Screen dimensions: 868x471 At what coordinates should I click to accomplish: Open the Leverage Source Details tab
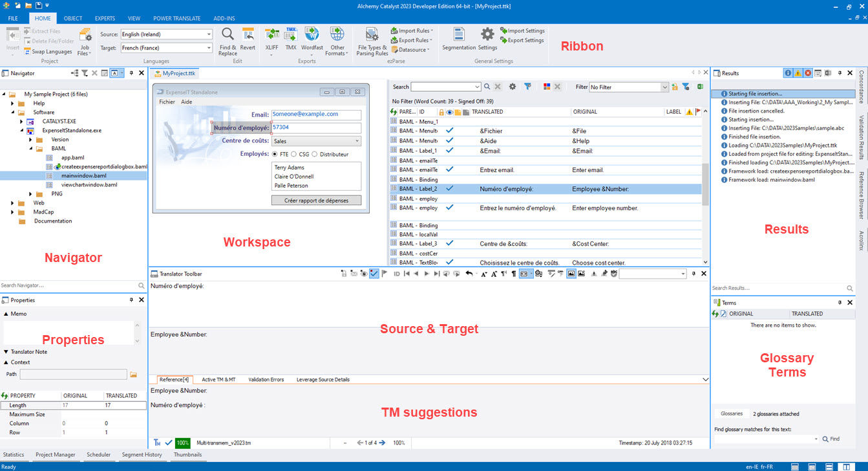click(x=323, y=379)
